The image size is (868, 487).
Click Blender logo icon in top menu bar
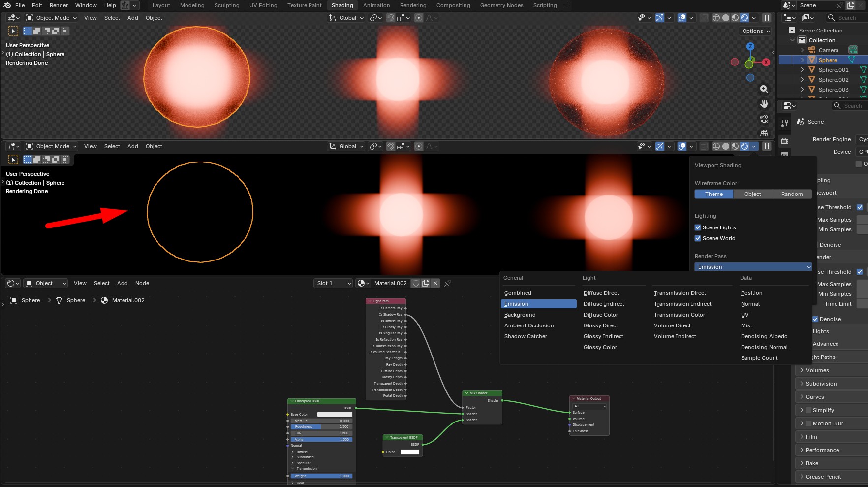point(7,5)
